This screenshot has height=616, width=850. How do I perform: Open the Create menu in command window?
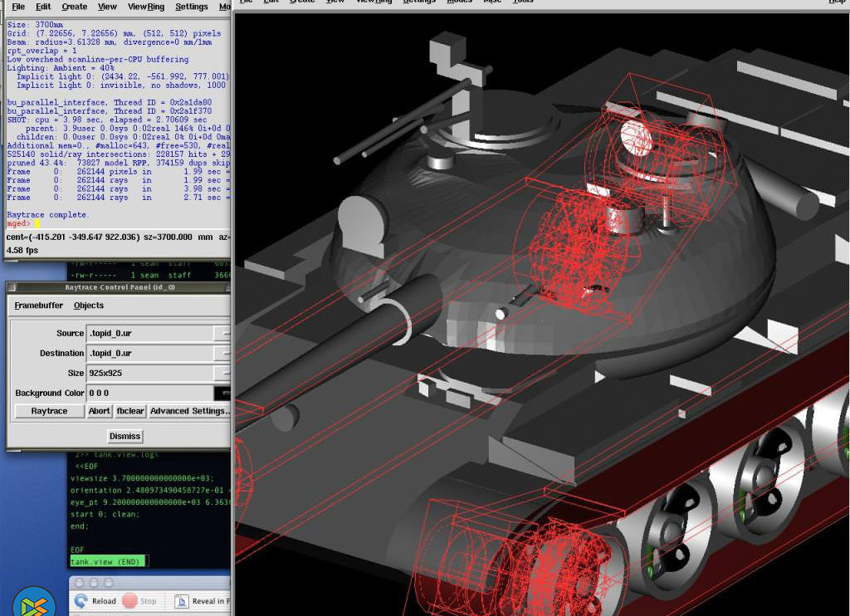[x=74, y=7]
